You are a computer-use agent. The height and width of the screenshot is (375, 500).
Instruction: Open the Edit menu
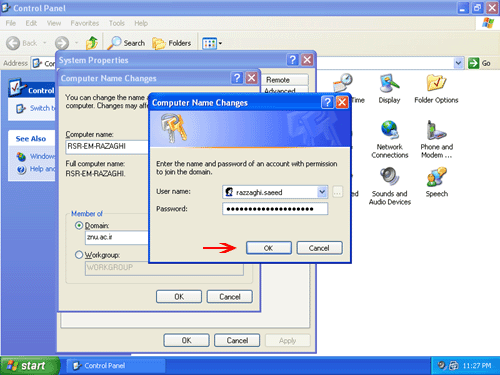(31, 23)
